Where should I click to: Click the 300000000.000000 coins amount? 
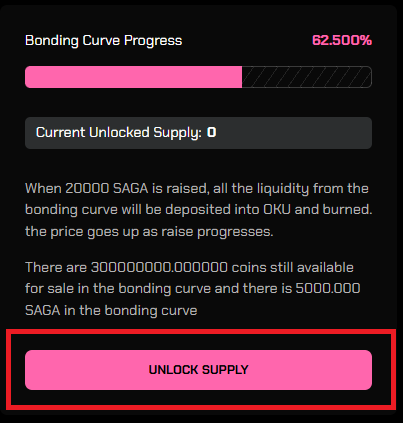(159, 267)
